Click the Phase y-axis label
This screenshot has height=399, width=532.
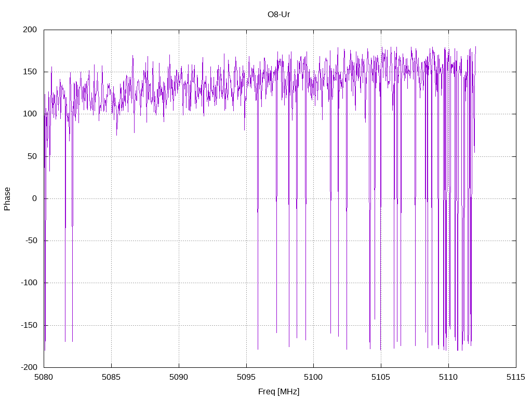click(7, 199)
